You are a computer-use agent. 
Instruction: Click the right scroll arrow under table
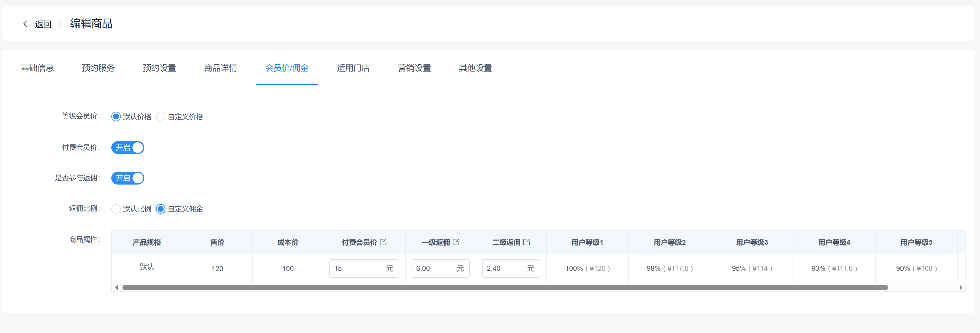point(961,288)
